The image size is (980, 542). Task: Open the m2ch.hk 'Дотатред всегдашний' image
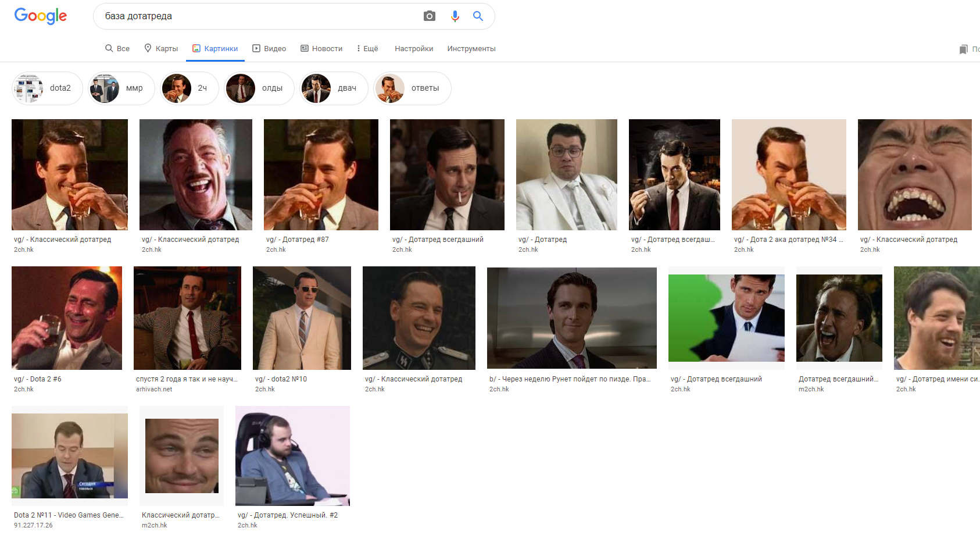839,318
